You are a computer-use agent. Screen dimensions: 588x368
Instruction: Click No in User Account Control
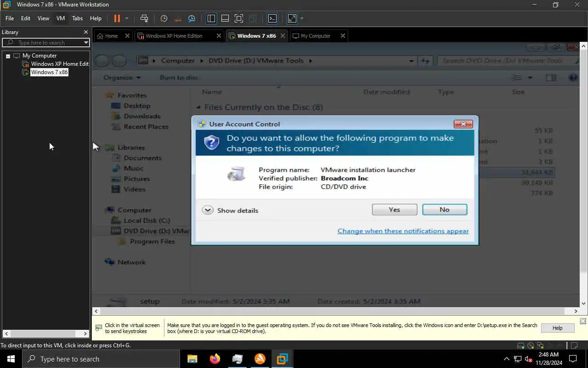445,209
